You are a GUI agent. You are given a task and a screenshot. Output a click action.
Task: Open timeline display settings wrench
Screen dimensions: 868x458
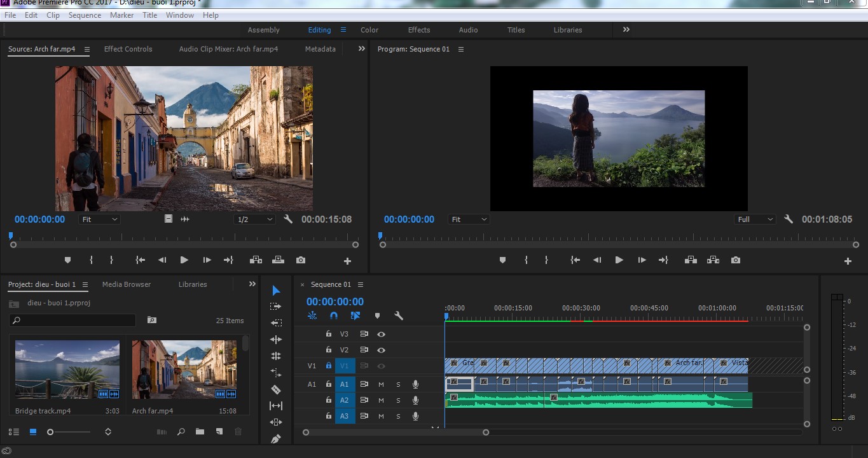click(399, 316)
